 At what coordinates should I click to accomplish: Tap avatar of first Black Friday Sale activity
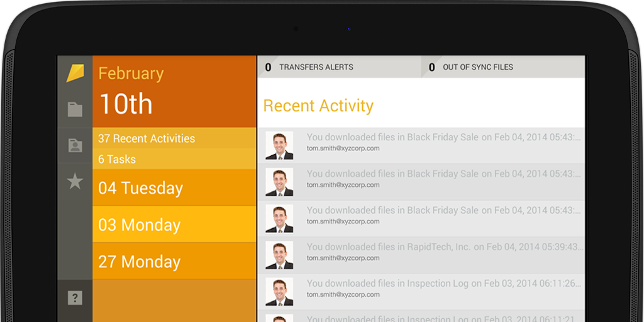279,146
